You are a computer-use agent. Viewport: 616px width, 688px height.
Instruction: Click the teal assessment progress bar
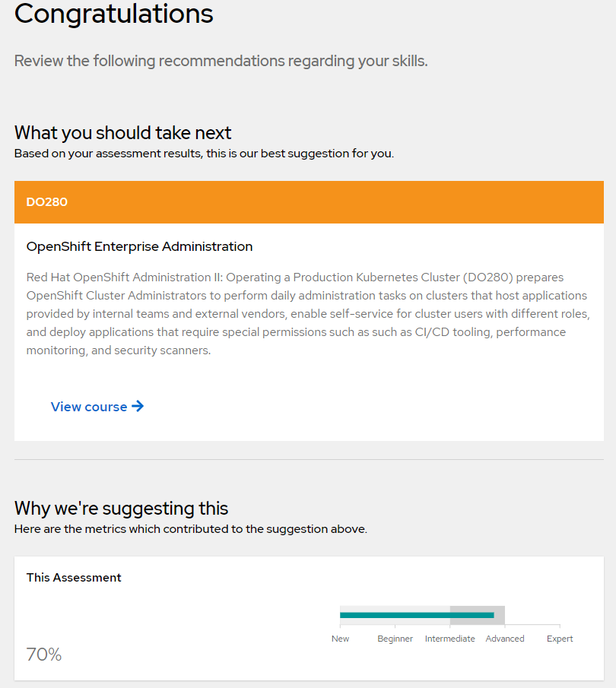pos(395,615)
